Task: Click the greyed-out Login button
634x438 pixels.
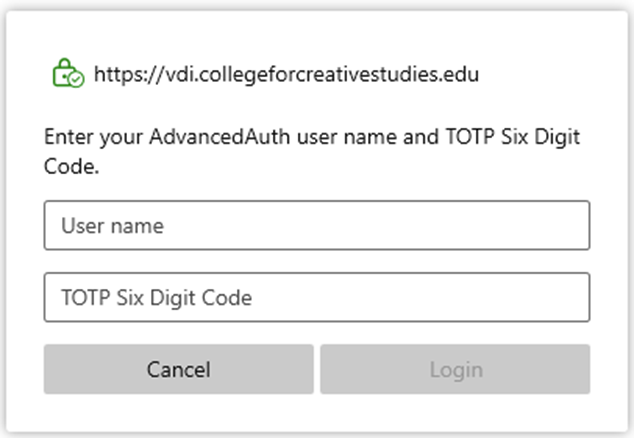Action: (455, 369)
